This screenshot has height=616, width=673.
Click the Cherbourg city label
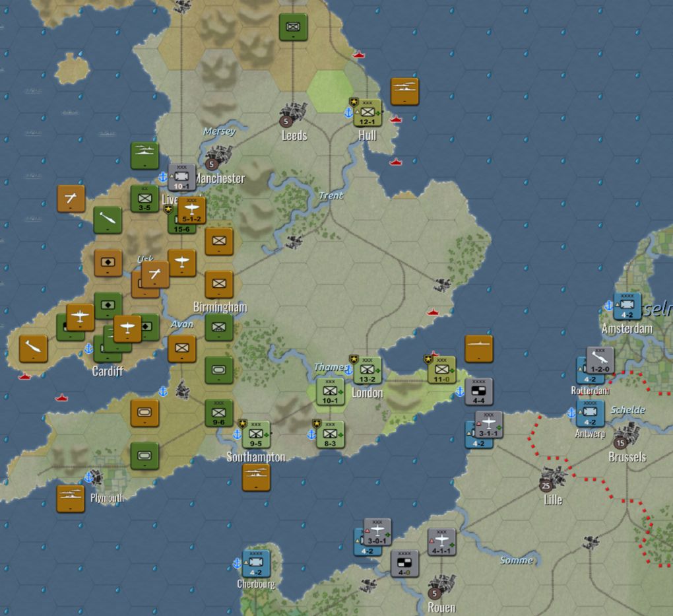tap(256, 584)
